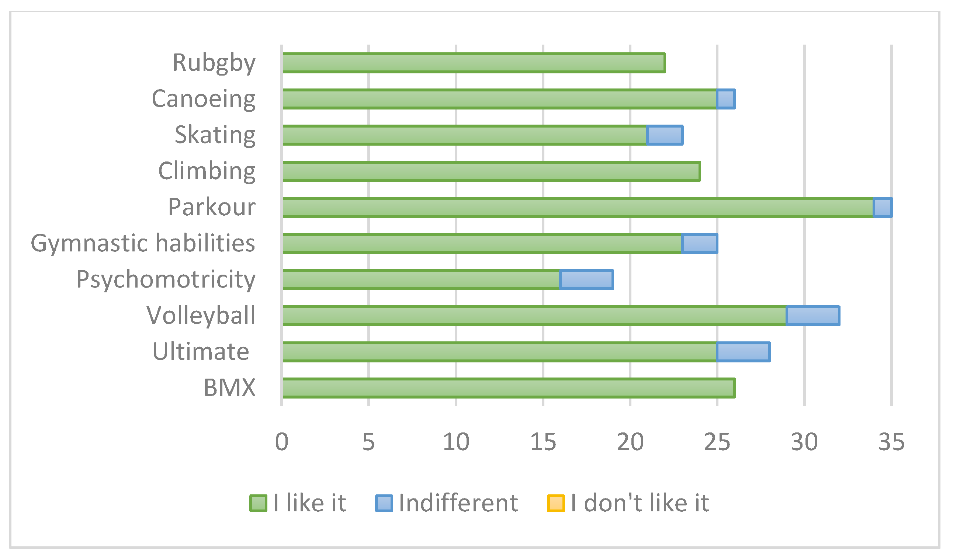The width and height of the screenshot is (953, 560).
Task: Click the Gymnastic habilities blue segment
Action: coord(700,244)
